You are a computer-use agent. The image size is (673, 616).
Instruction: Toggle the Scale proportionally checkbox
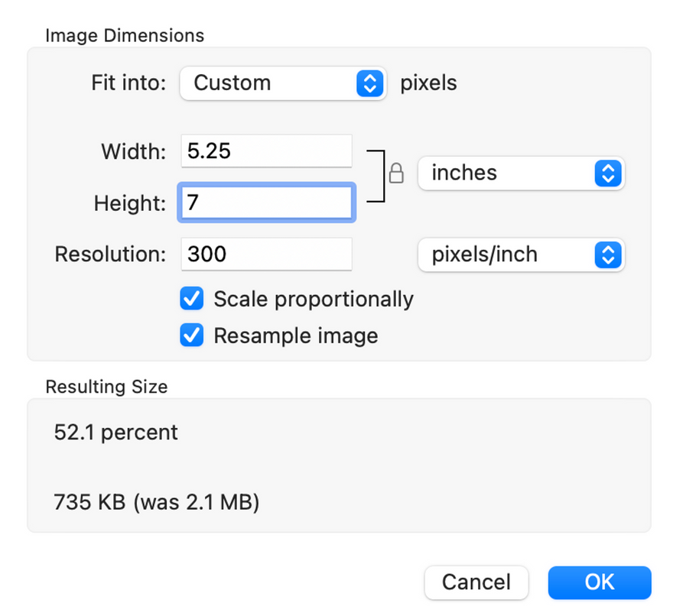(x=192, y=299)
